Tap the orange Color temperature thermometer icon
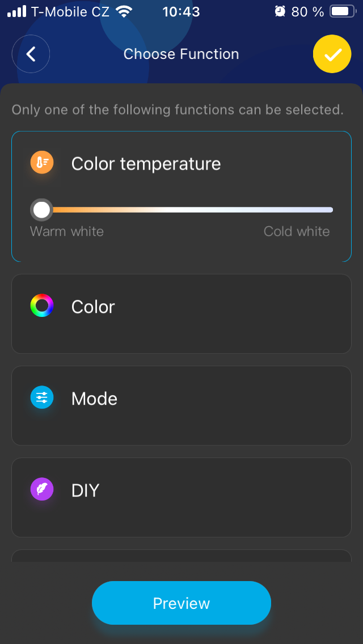The image size is (363, 644). [x=42, y=163]
